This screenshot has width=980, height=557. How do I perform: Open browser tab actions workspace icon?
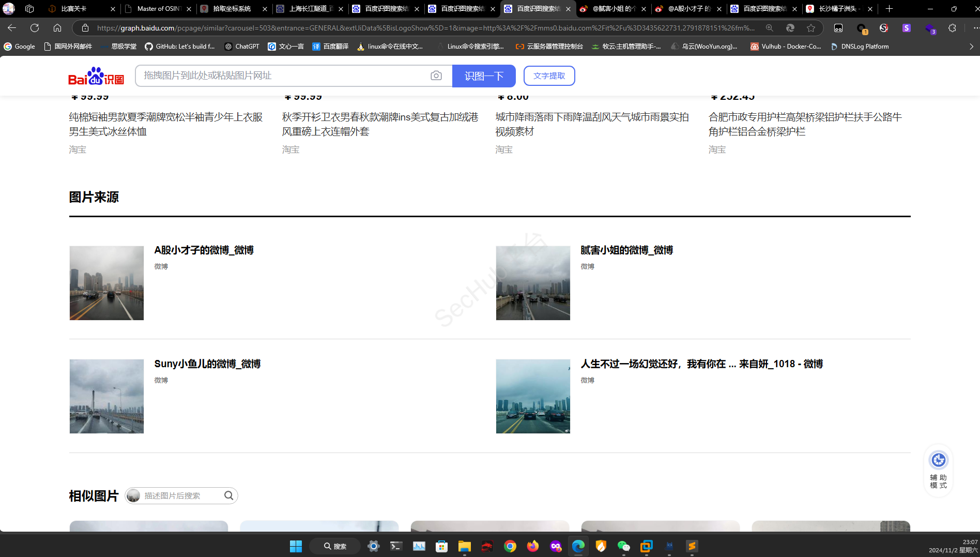pos(29,9)
